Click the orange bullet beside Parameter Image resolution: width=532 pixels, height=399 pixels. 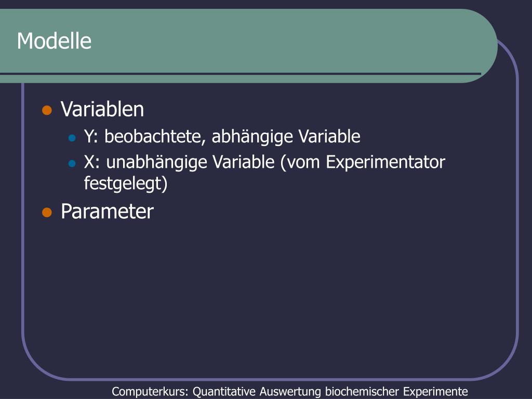click(47, 212)
